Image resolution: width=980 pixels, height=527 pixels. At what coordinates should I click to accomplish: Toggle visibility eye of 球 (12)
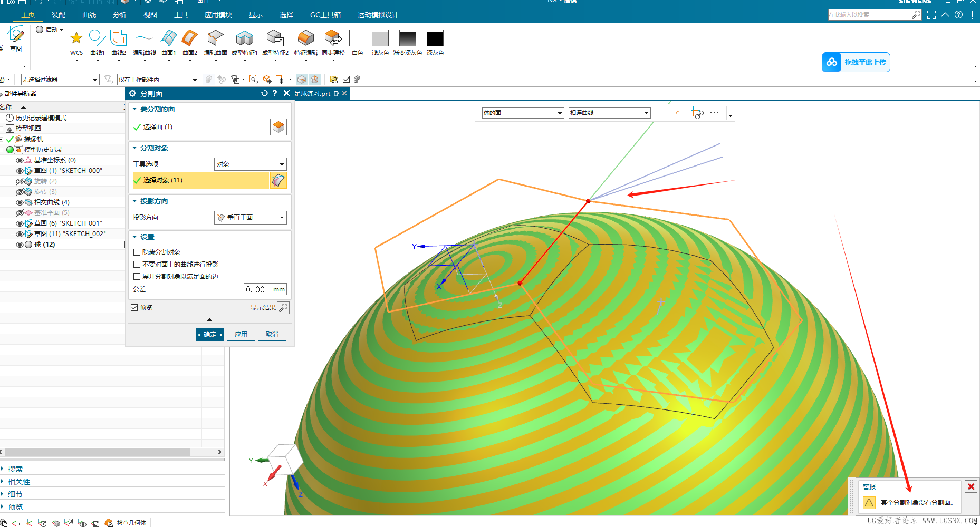point(20,245)
